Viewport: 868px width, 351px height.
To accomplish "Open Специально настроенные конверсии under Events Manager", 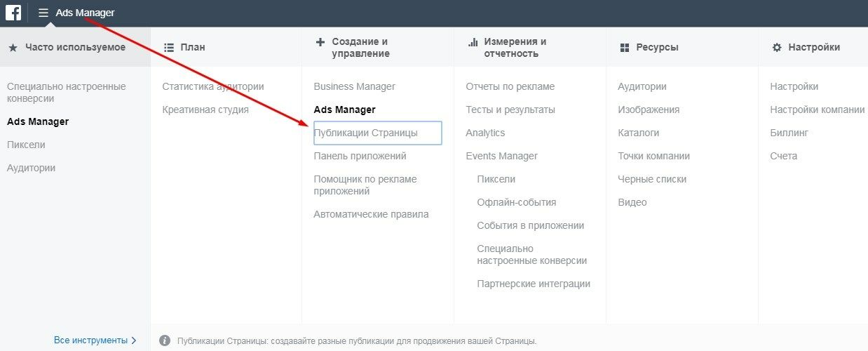I will (x=532, y=255).
